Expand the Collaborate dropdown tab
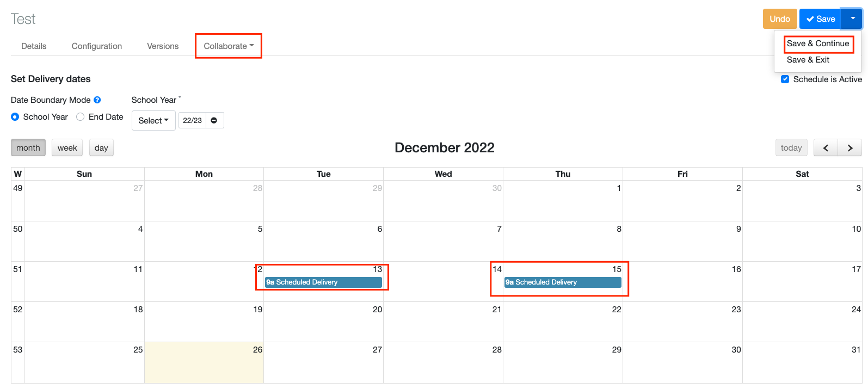The width and height of the screenshot is (868, 389). click(229, 46)
